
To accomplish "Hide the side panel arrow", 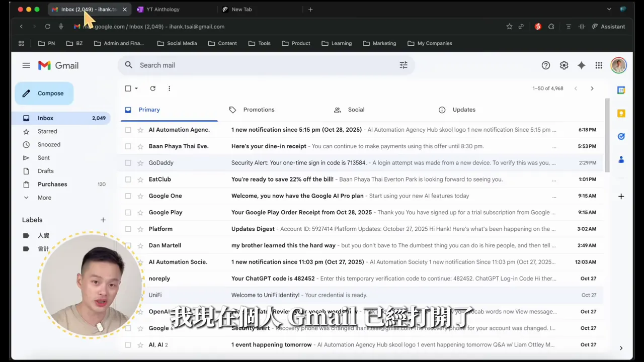I will (x=621, y=348).
